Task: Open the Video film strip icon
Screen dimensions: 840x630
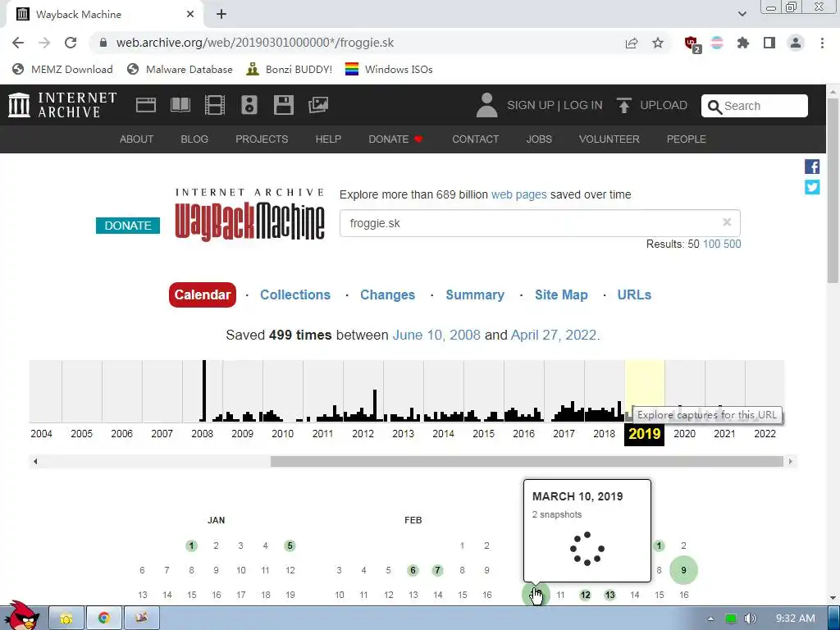Action: click(x=215, y=105)
